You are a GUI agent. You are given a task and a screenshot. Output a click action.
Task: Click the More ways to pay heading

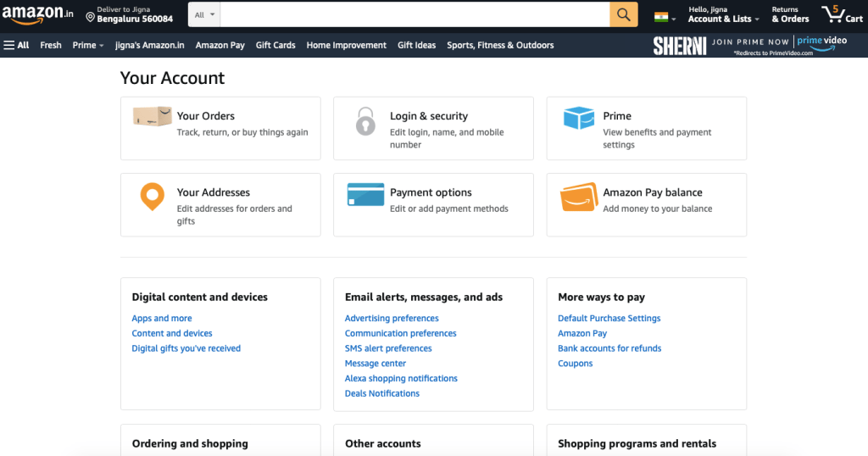pos(601,298)
